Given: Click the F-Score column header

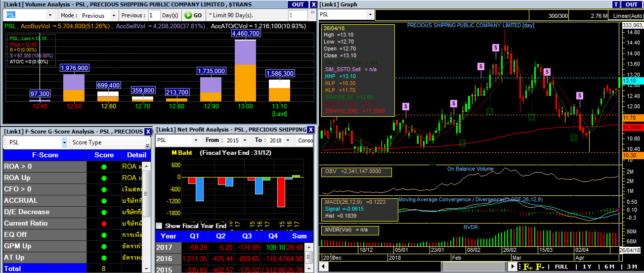Looking at the screenshot, I should point(45,155).
